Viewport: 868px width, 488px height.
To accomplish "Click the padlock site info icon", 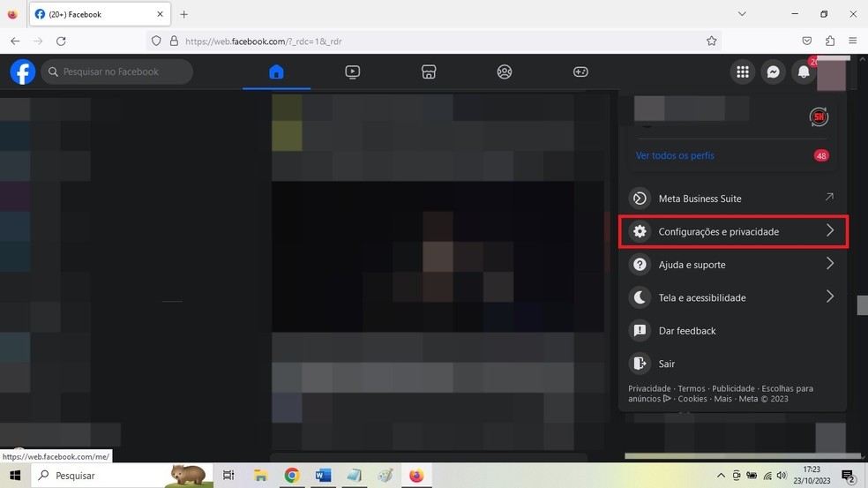I will click(x=174, y=41).
